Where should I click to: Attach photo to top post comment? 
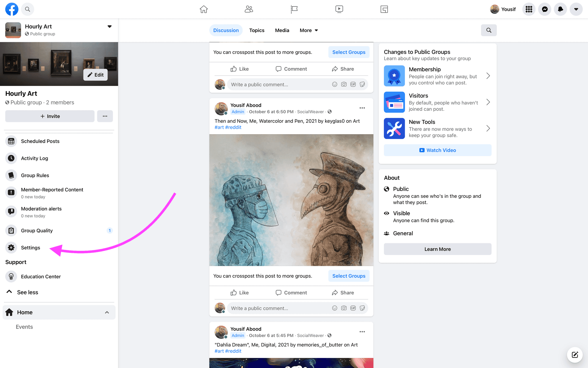click(x=344, y=84)
